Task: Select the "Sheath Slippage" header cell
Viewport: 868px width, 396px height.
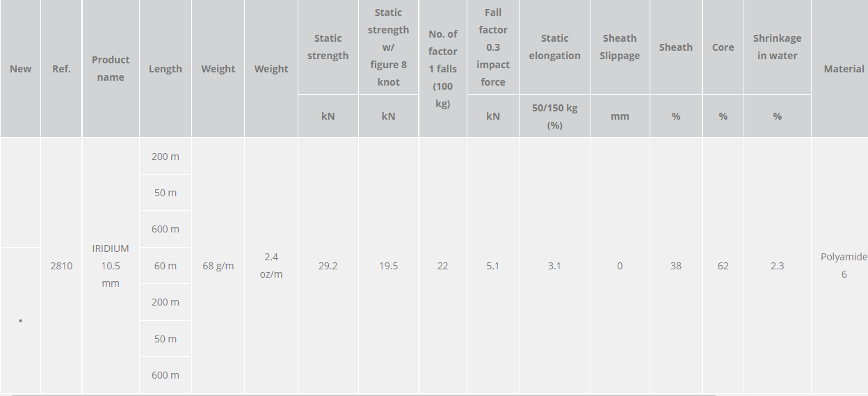Action: [620, 47]
